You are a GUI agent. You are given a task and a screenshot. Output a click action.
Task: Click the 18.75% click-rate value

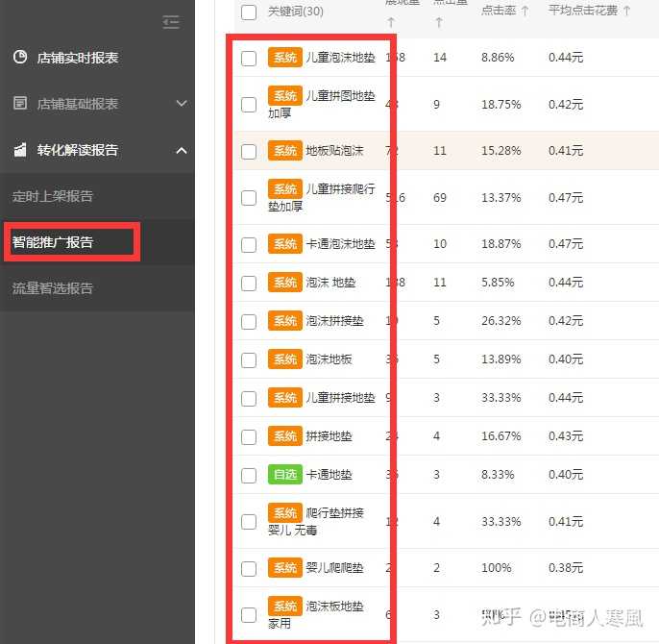click(501, 105)
